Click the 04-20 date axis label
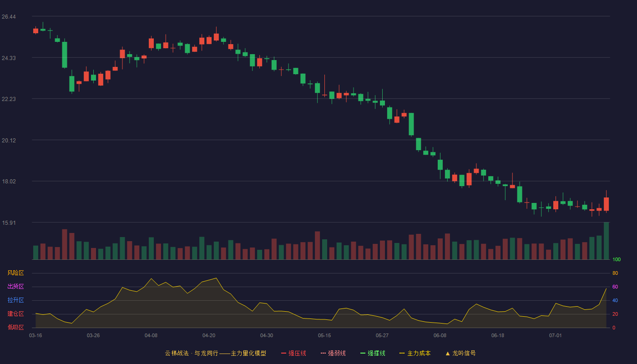Screen dimensions: 637x364 click(209, 336)
